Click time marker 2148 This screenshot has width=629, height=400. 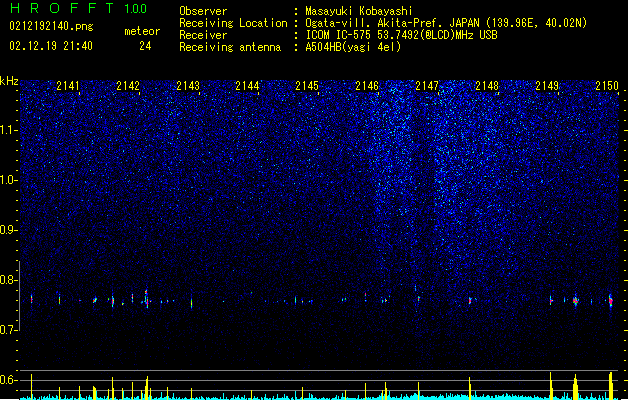(x=487, y=86)
